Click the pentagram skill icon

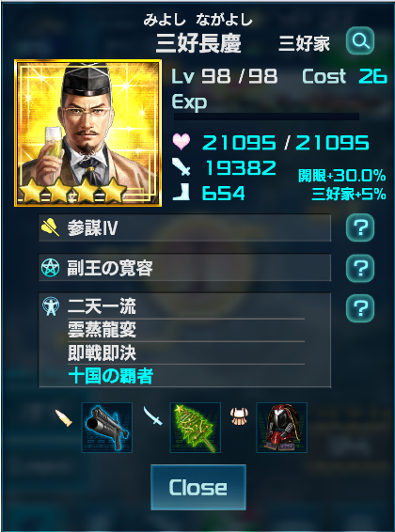coord(50,268)
